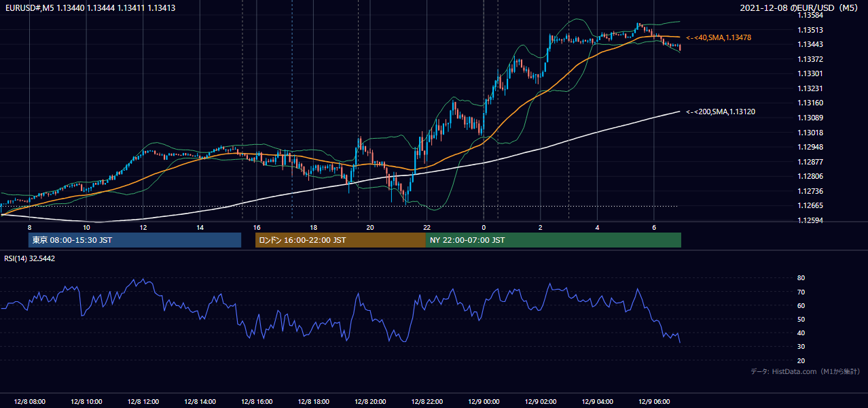
Task: Click price axis value 1.13231
Action: pos(811,88)
